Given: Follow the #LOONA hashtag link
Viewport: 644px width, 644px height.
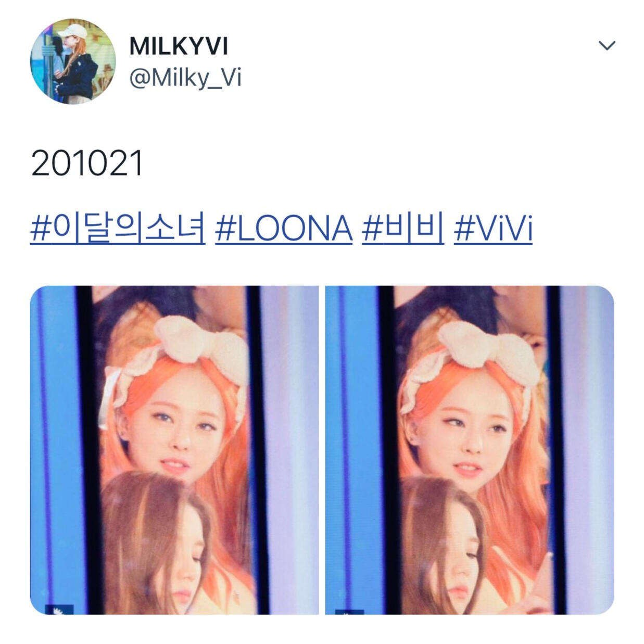Looking at the screenshot, I should click(x=284, y=229).
